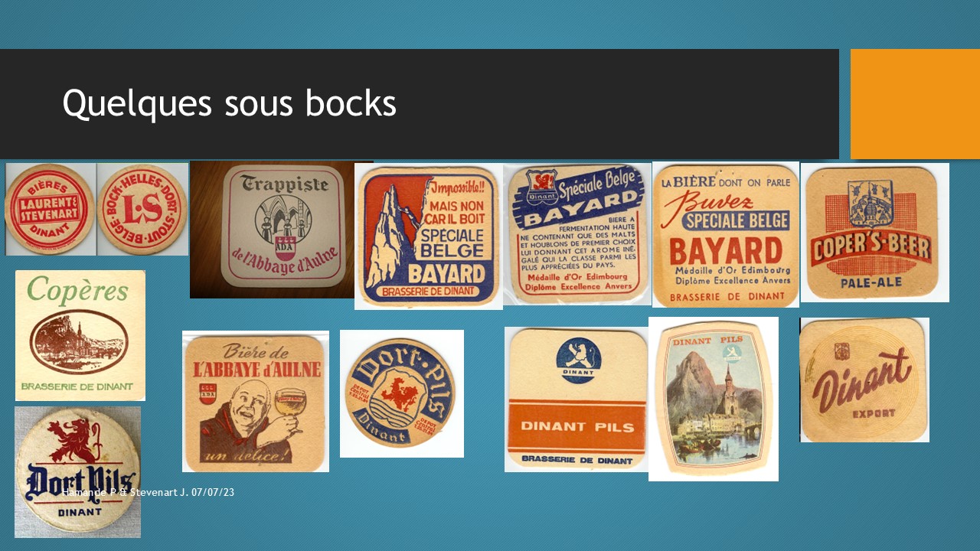This screenshot has width=980, height=551.
Task: Click the Dinant Pils painted town scene coaster
Action: pyautogui.click(x=714, y=399)
